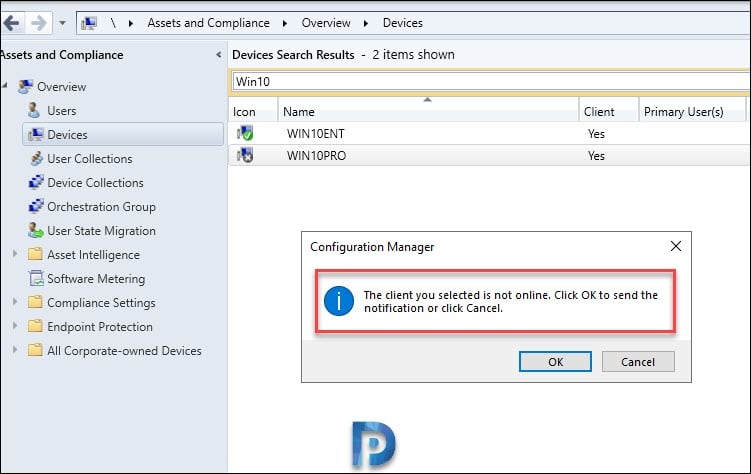Screen dimensions: 751x474
Task: Sort by the Client column header
Action: pos(609,112)
